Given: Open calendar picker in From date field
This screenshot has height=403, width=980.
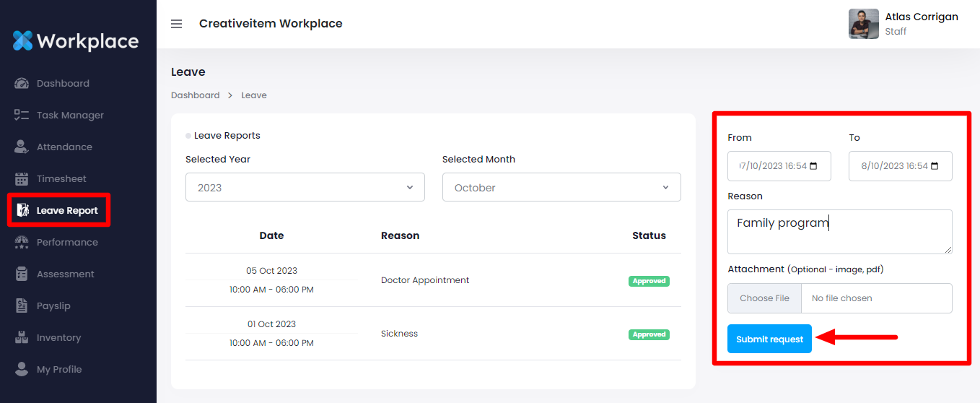Looking at the screenshot, I should [x=814, y=166].
